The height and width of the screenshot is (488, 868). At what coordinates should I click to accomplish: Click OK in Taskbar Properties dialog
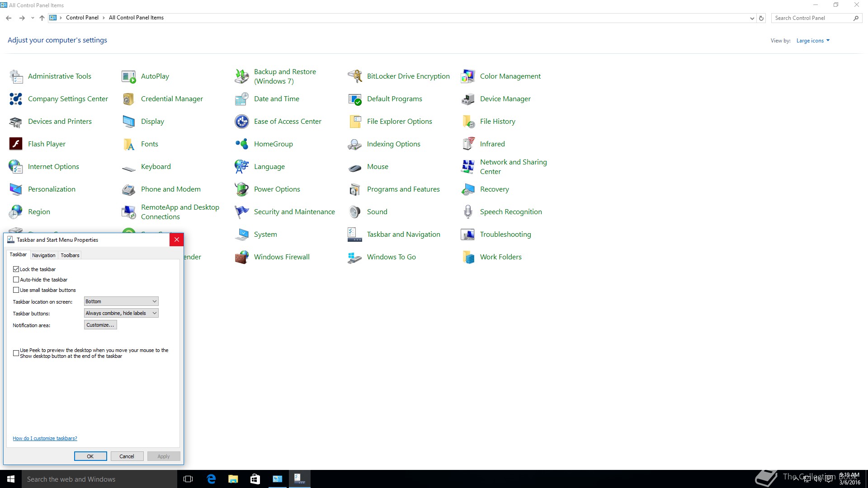[x=90, y=456]
